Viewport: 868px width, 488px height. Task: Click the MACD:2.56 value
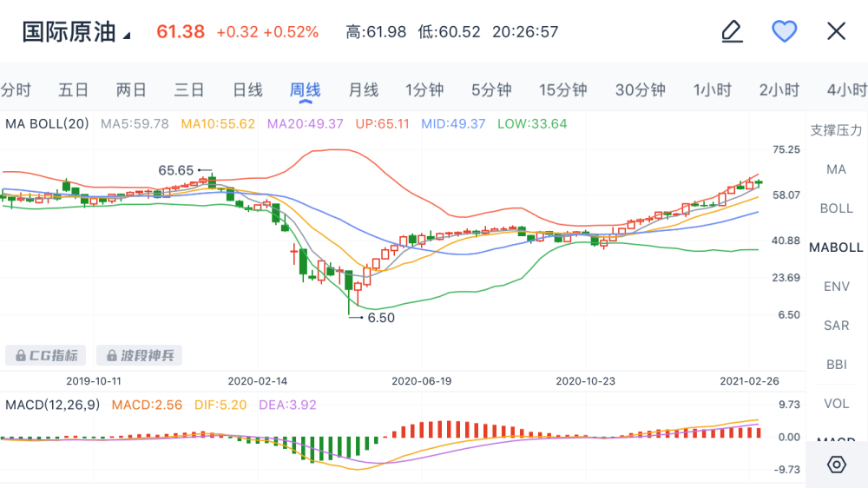[x=147, y=405]
